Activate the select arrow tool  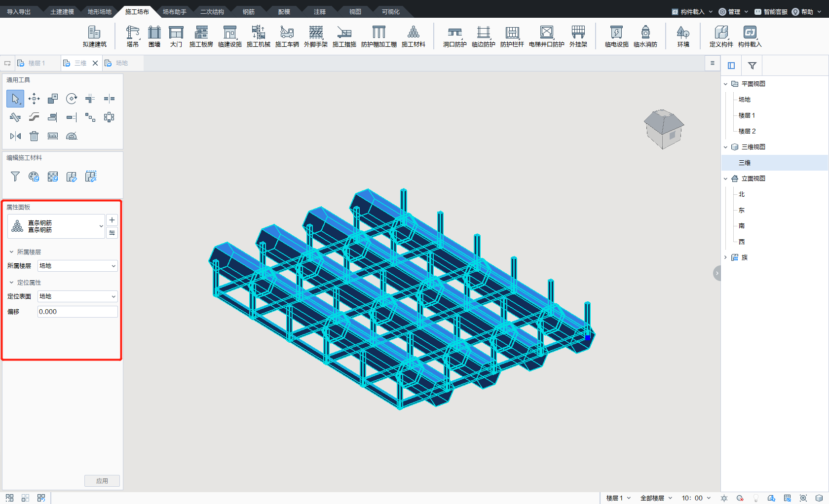tap(15, 99)
